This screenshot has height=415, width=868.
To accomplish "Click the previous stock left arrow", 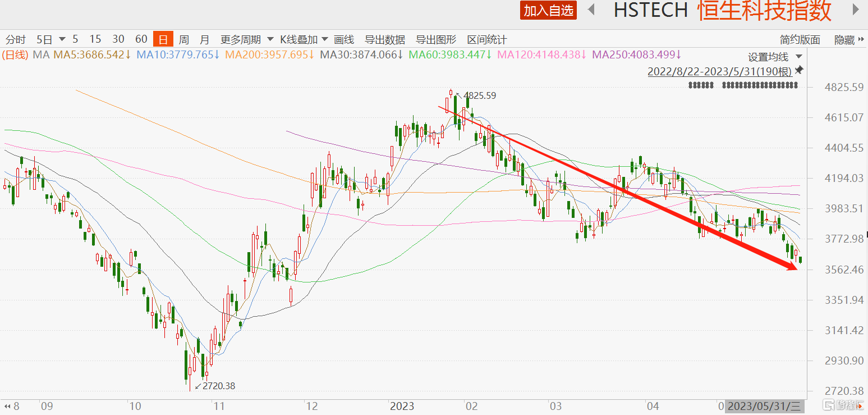I will [x=591, y=10].
